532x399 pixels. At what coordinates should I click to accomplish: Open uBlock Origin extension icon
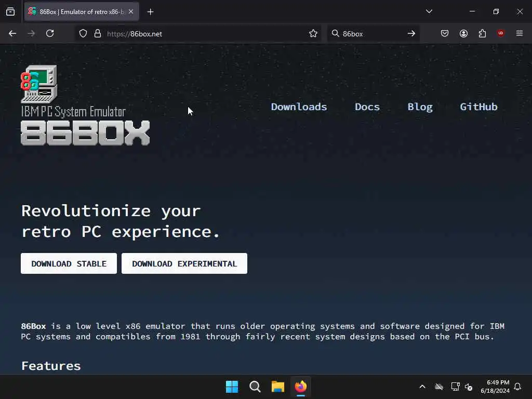click(x=501, y=33)
